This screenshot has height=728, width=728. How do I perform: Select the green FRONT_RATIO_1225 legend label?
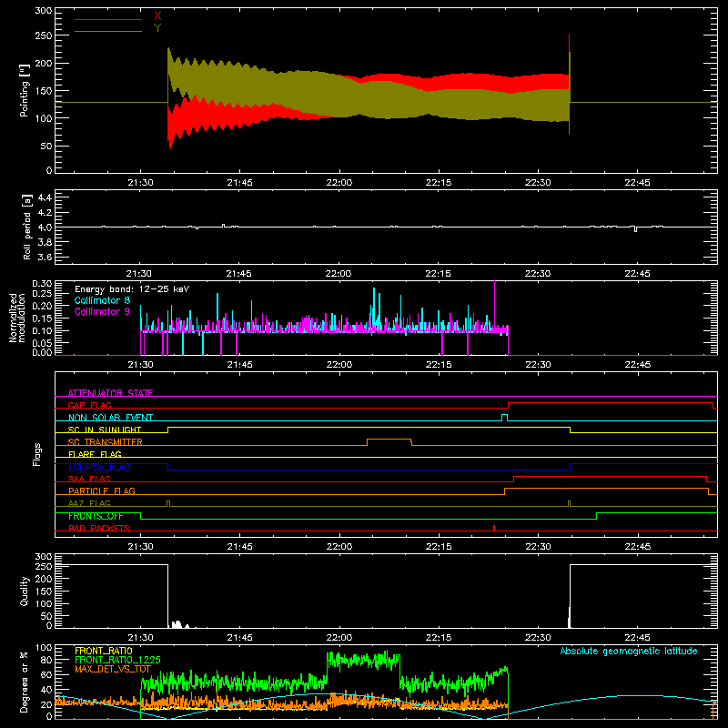click(x=117, y=660)
